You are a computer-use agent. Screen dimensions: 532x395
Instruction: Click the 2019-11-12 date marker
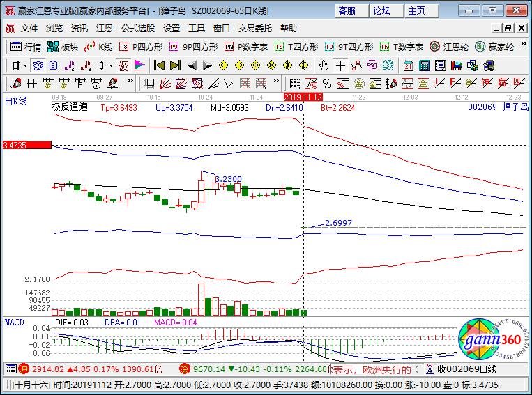coord(303,98)
